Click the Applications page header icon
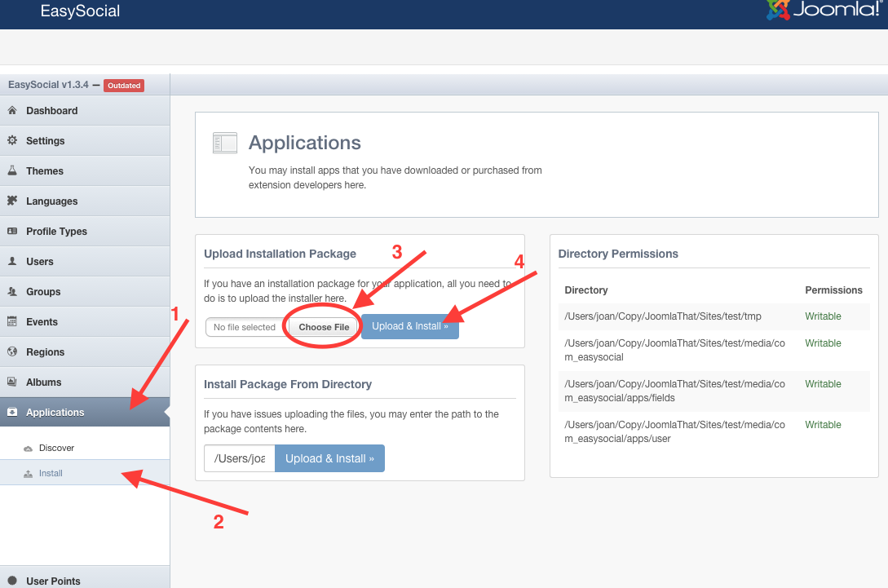This screenshot has width=888, height=588. (225, 143)
